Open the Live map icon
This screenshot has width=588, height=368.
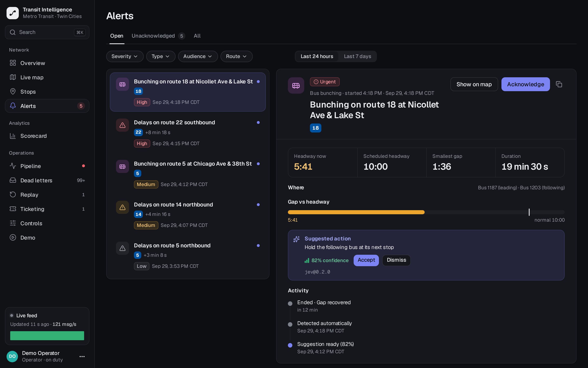click(13, 77)
